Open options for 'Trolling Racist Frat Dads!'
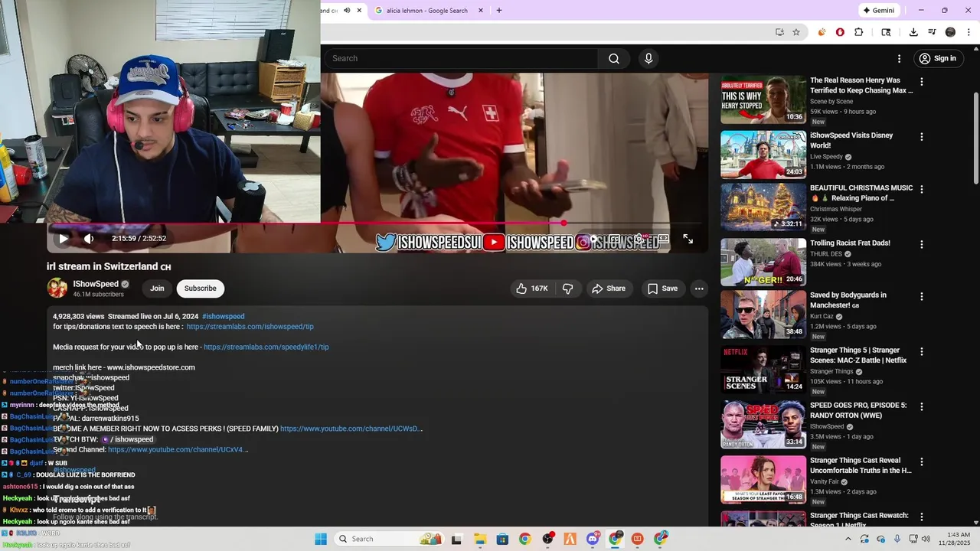 point(921,244)
